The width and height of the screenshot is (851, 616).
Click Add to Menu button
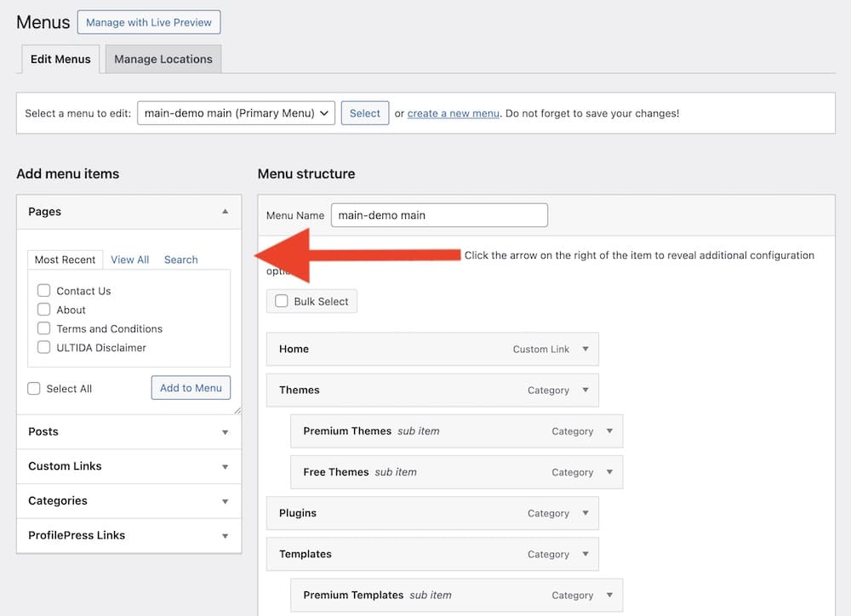coord(191,388)
